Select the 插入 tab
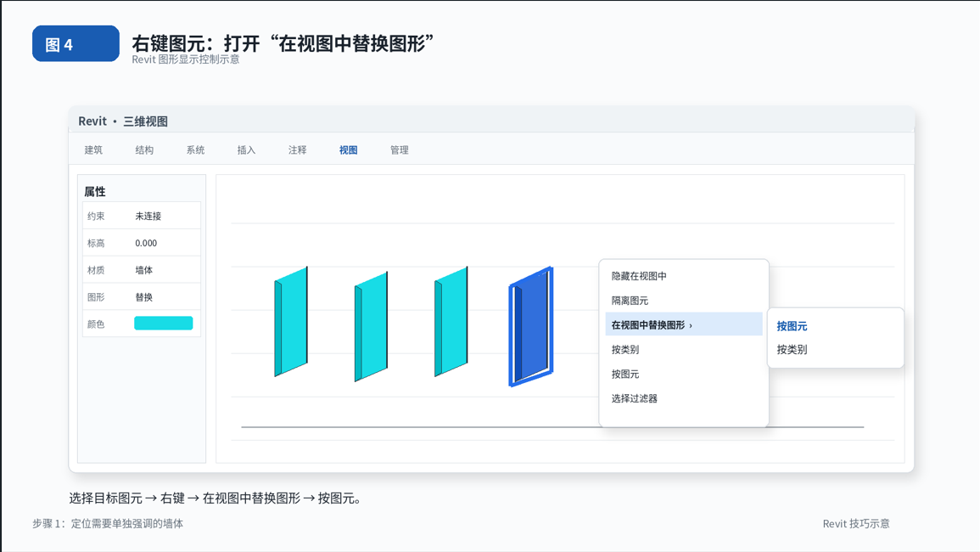This screenshot has height=552, width=980. coord(246,150)
